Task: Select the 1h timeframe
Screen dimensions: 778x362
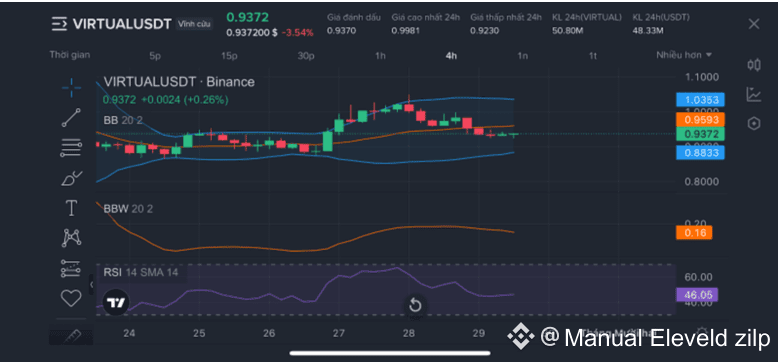Action: pyautogui.click(x=380, y=56)
